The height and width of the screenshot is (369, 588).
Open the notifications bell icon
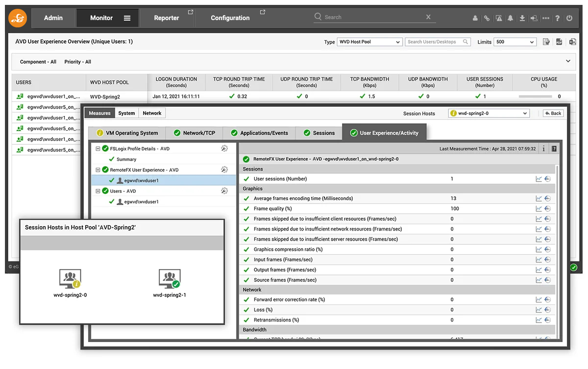point(511,18)
